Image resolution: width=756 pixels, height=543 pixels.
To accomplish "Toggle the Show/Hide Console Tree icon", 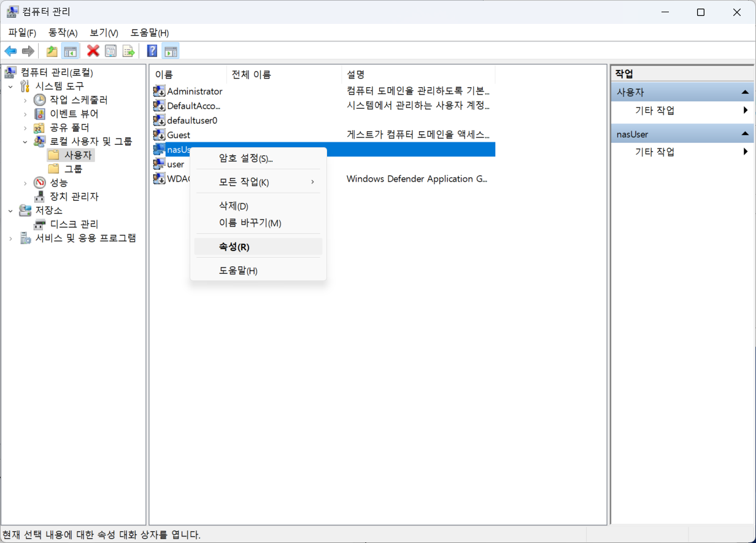I will (71, 51).
